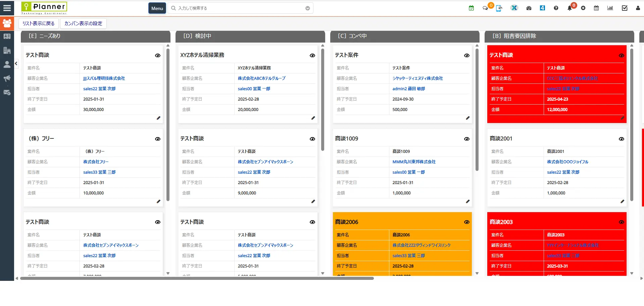The image size is (644, 306).
Task: Open 株式会社ABCホテルグループ company link
Action: click(261, 78)
